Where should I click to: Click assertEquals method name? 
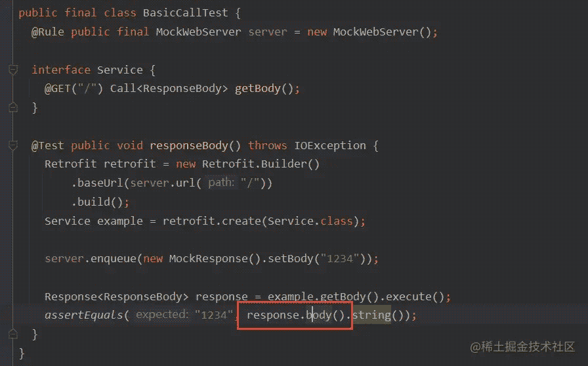83,315
